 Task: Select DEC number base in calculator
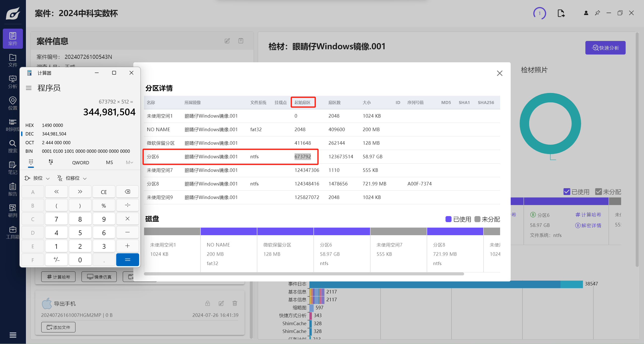29,134
